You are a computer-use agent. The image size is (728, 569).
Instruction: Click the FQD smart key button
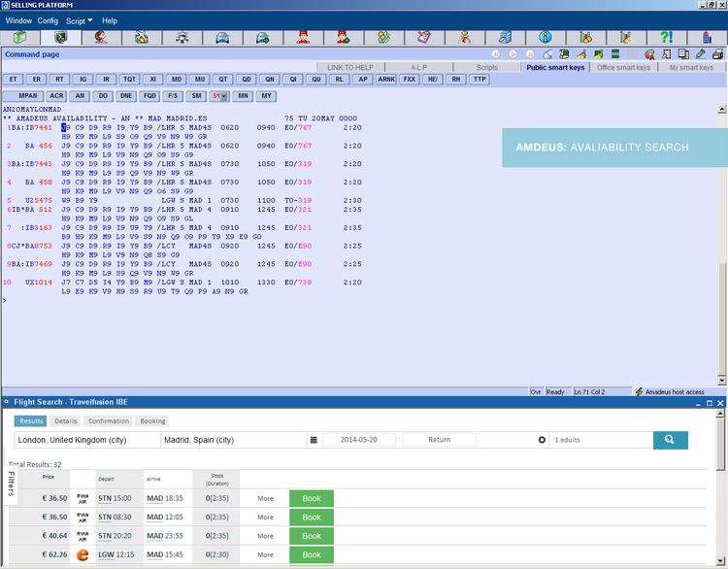point(149,96)
